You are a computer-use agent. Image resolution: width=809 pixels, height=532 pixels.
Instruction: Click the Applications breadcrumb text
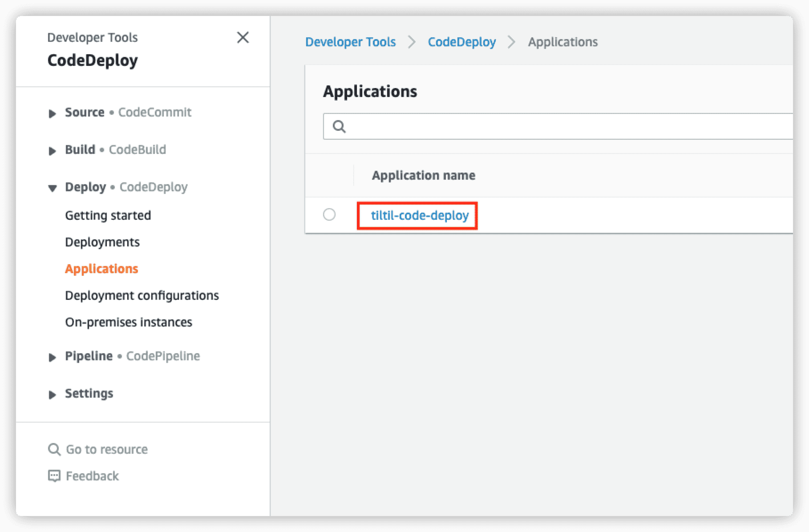coord(563,42)
